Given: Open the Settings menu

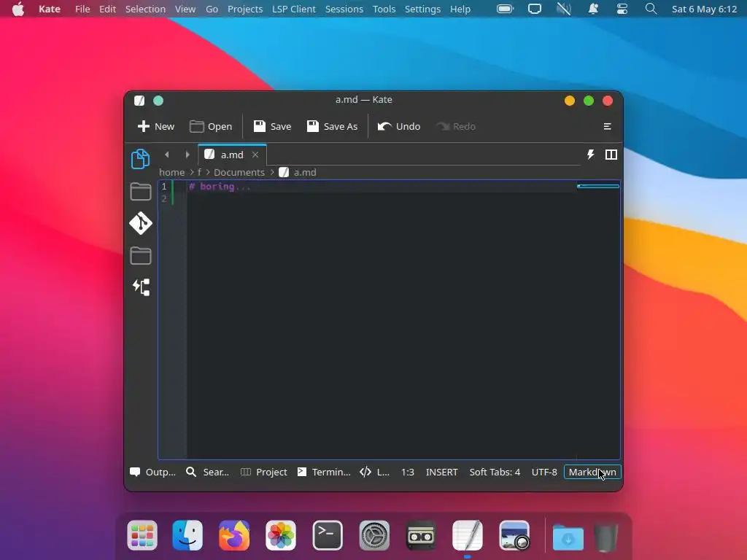Looking at the screenshot, I should pyautogui.click(x=422, y=9).
